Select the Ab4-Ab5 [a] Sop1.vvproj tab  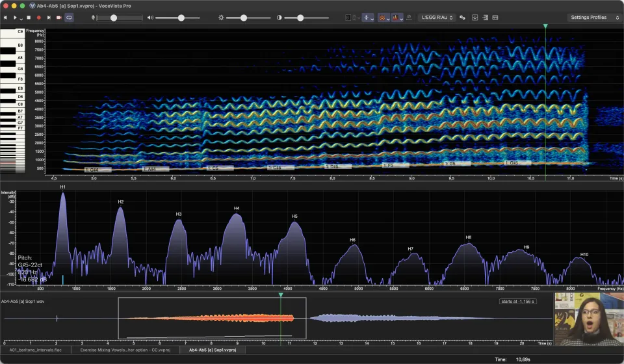pos(213,350)
